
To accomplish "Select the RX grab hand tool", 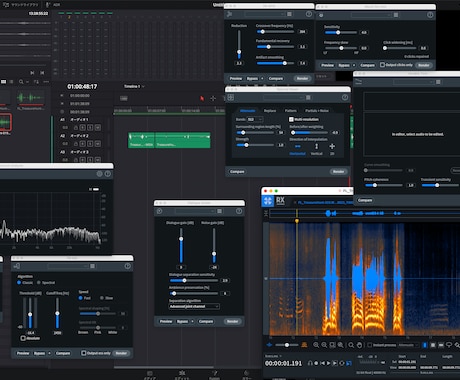I will tap(359, 345).
